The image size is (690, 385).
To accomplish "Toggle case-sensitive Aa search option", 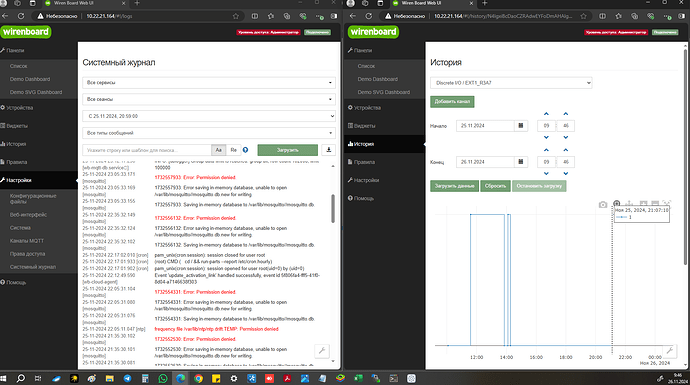I will (219, 150).
